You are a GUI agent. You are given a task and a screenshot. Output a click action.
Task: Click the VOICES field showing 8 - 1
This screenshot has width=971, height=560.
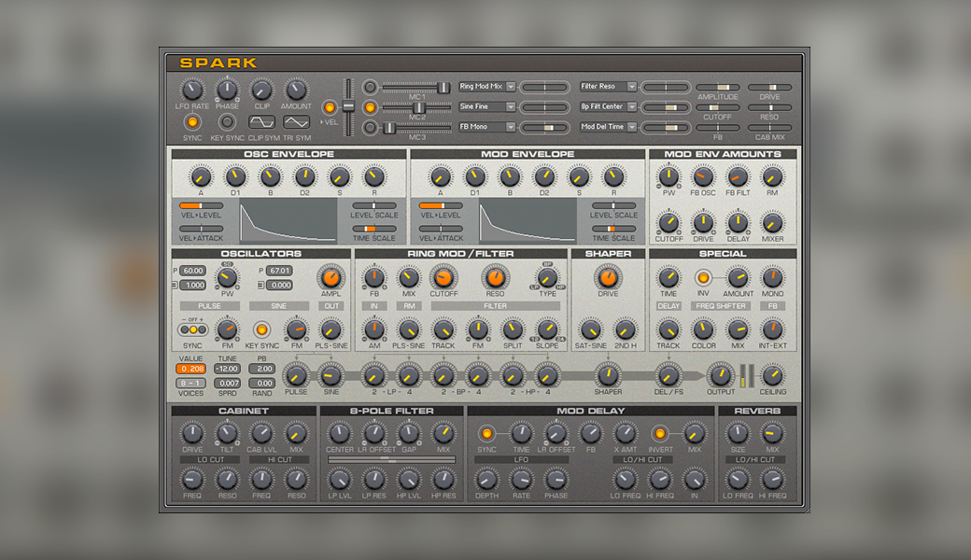click(190, 383)
